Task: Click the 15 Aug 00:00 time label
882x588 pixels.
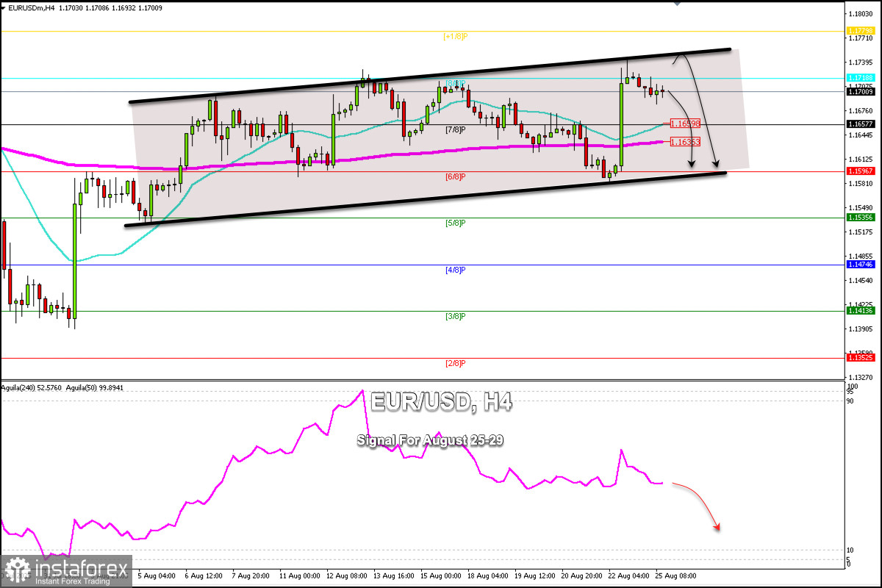Action: click(442, 576)
